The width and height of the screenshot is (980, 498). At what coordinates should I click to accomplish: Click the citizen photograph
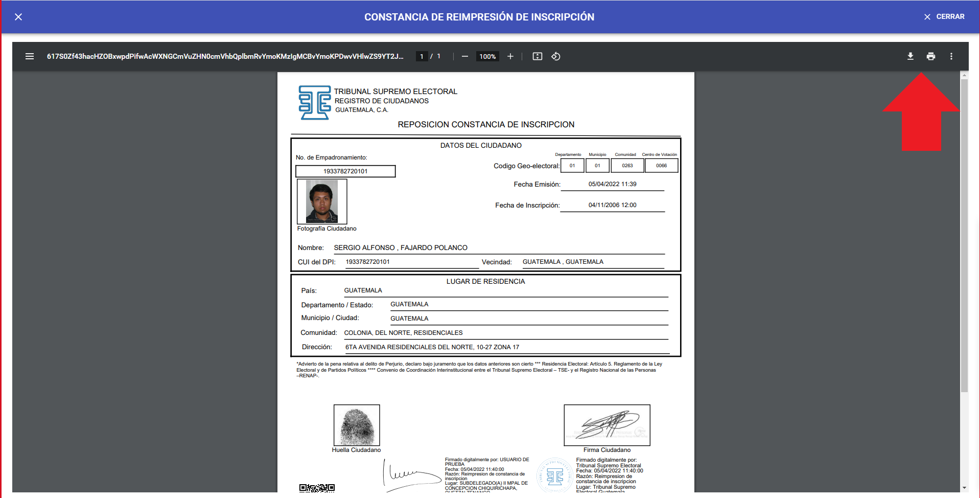(322, 201)
